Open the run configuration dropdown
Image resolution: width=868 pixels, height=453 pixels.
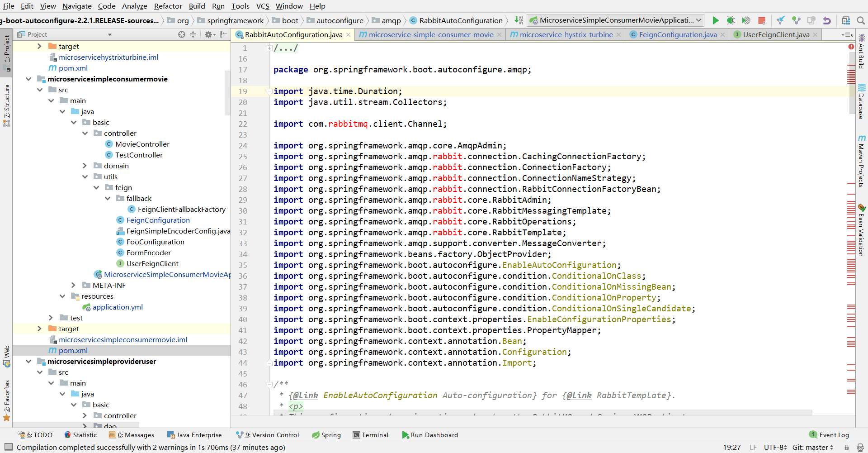[616, 20]
